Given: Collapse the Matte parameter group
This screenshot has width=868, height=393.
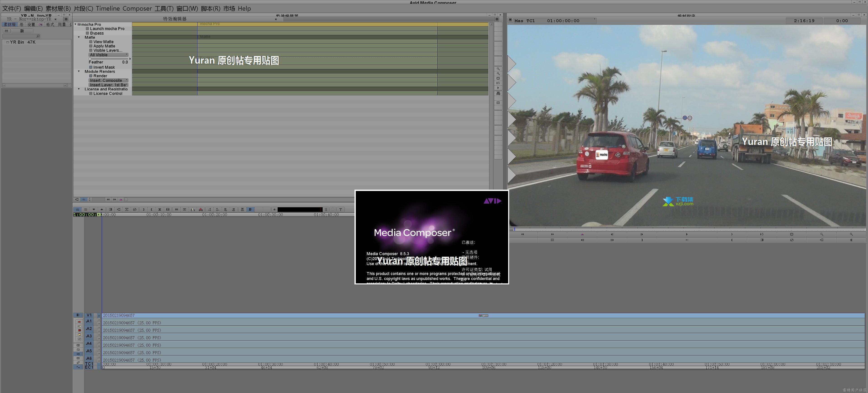Looking at the screenshot, I should [79, 37].
